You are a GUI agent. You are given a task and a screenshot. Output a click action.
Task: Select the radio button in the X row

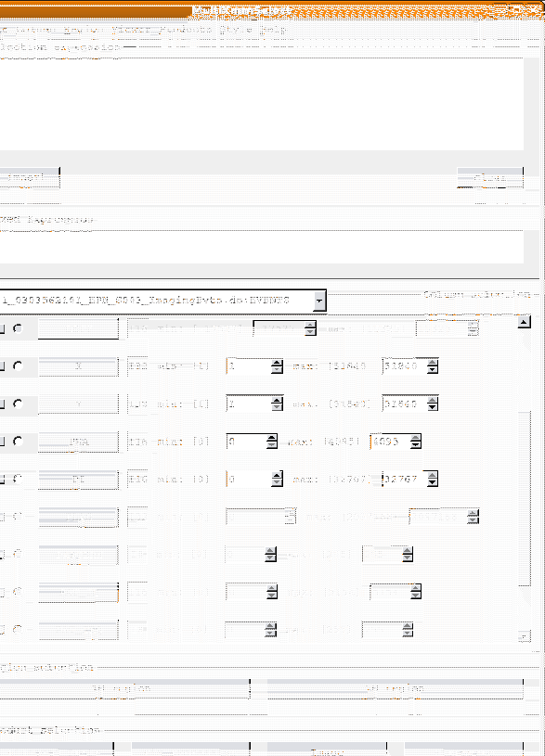coord(18,366)
